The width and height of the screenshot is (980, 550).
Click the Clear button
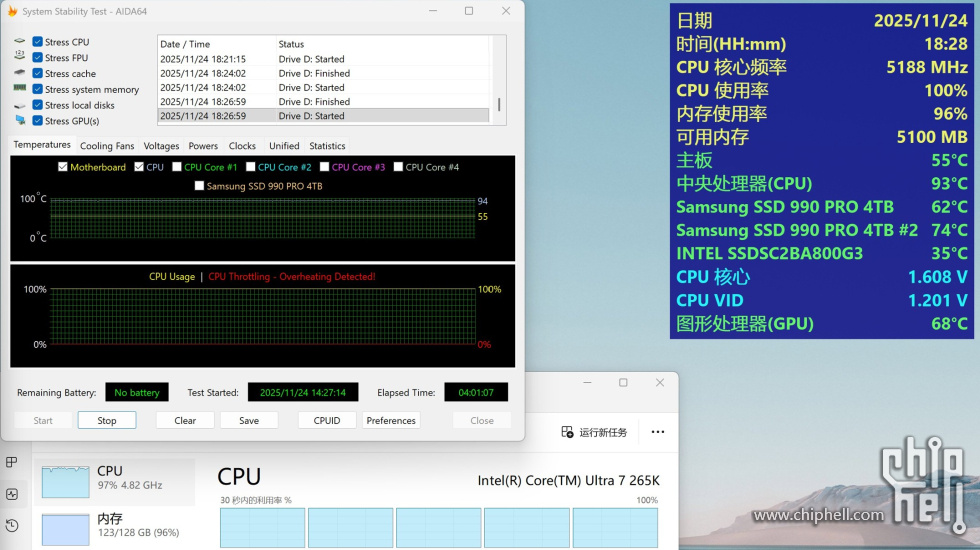[x=185, y=421]
